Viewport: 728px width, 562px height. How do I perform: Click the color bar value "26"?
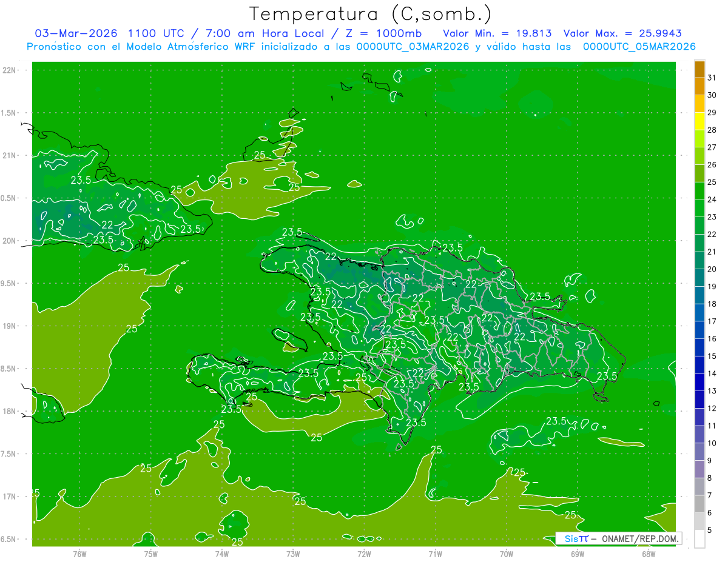[x=712, y=164]
